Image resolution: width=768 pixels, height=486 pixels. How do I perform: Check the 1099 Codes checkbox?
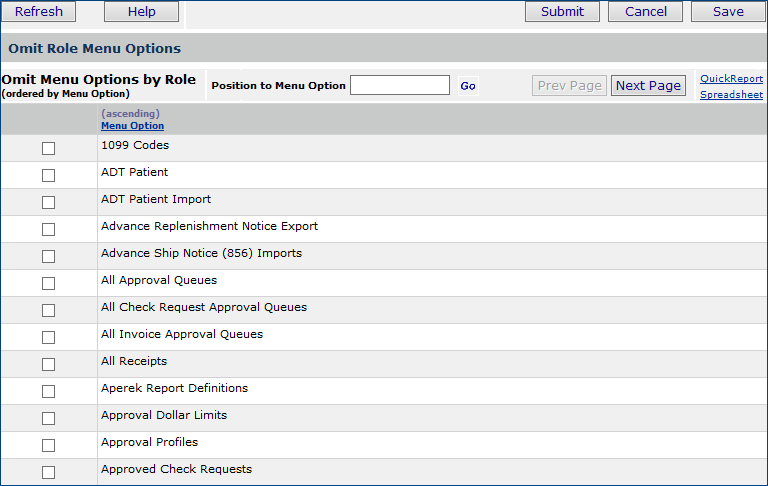point(48,149)
